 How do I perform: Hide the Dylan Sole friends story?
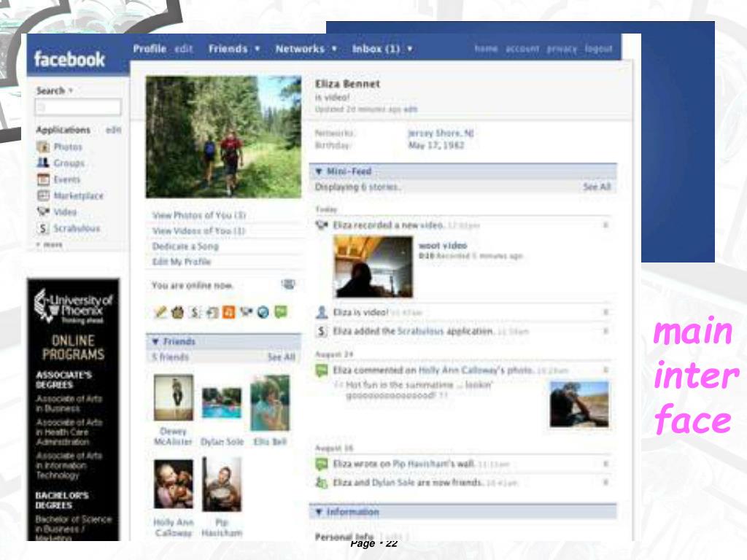pyautogui.click(x=605, y=483)
